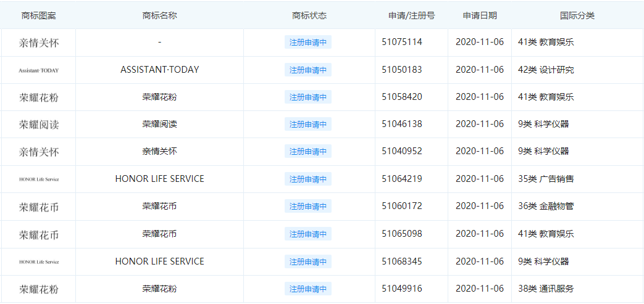Select 亲情关怀 name in row 51040952
The image size is (644, 304).
coord(160,152)
